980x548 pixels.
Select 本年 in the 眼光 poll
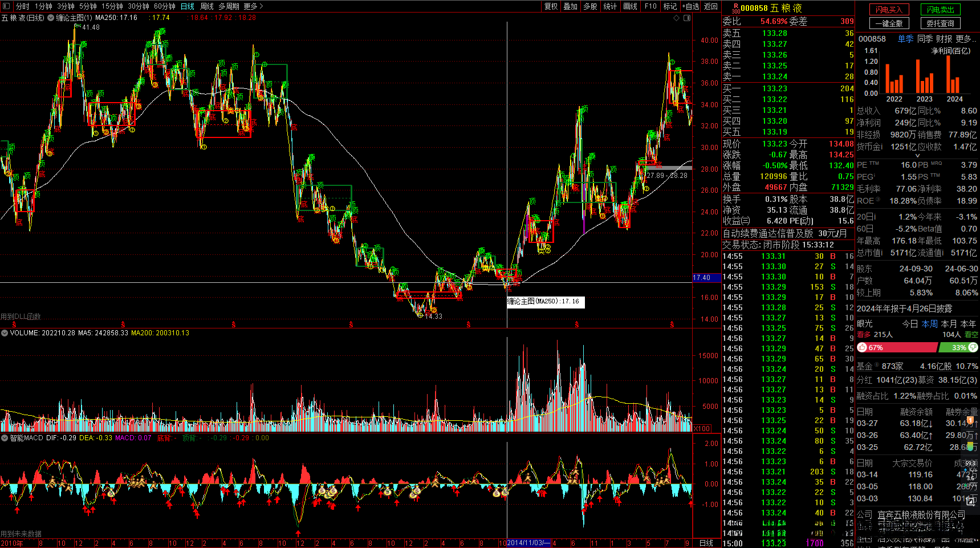[968, 324]
